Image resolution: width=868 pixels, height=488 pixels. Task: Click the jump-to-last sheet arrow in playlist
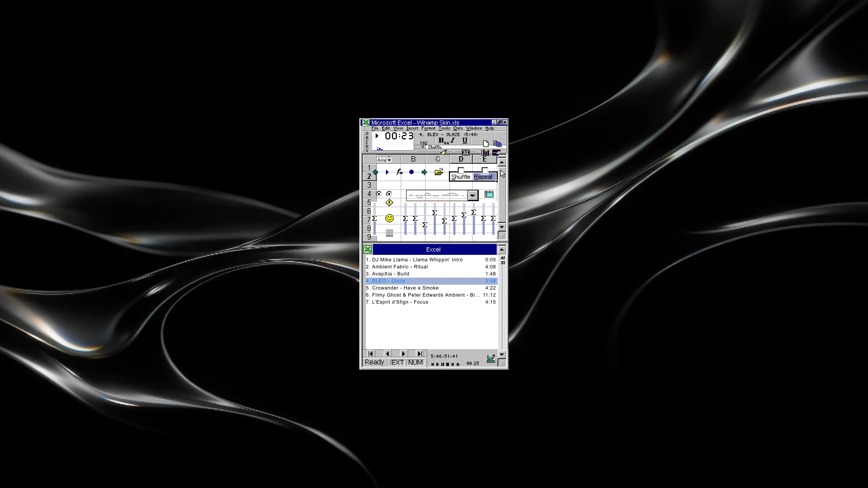(x=420, y=354)
